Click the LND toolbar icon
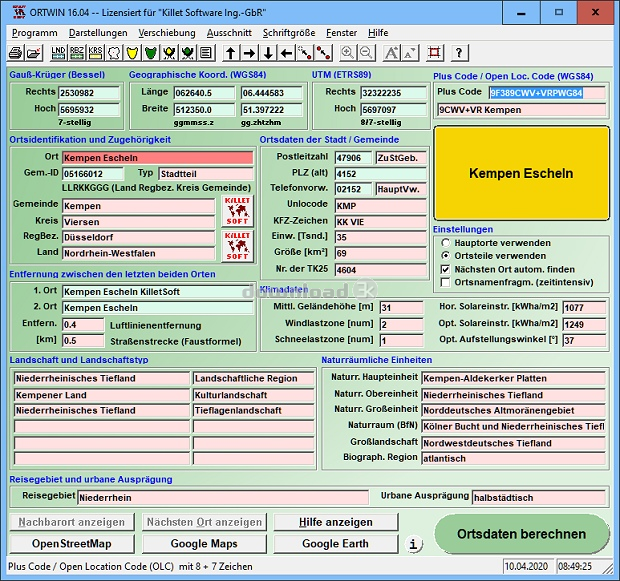 pos(58,53)
